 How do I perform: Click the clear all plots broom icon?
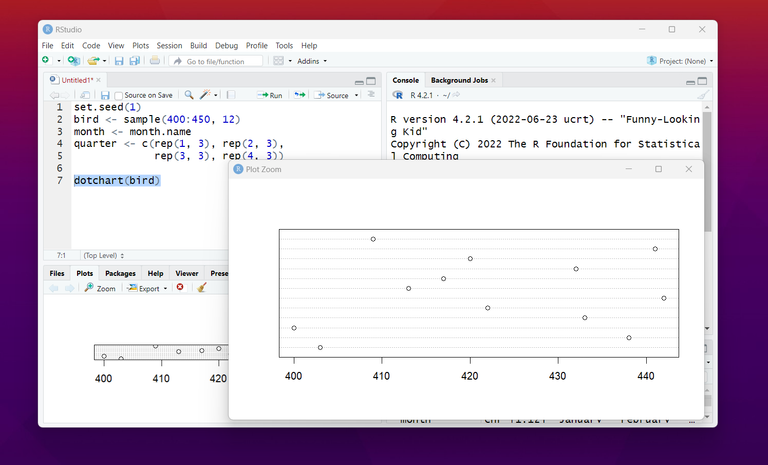[202, 288]
